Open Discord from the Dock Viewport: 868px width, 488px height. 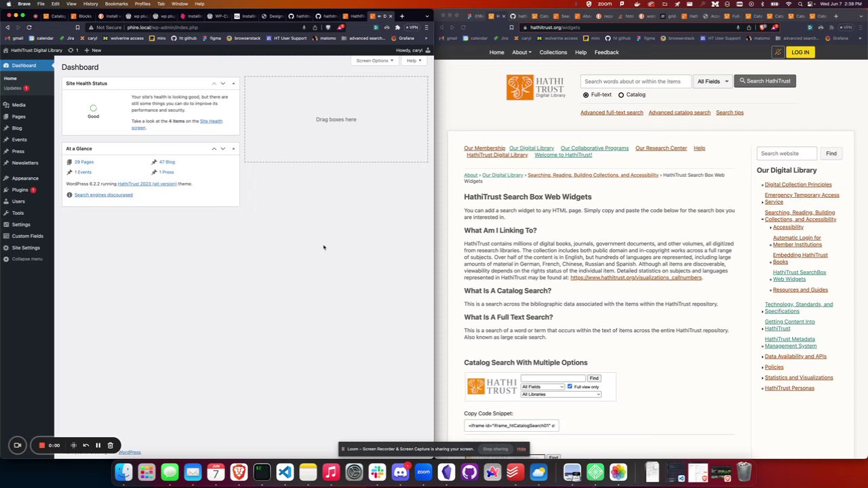point(400,472)
